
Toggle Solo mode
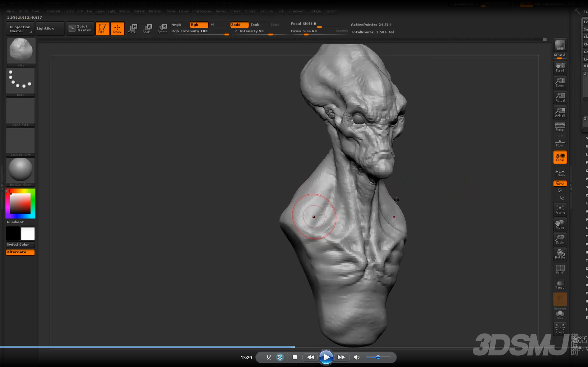point(560,314)
